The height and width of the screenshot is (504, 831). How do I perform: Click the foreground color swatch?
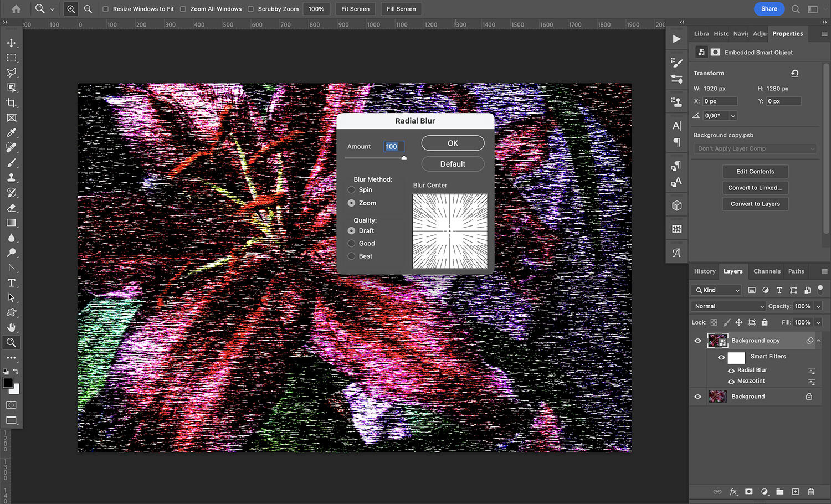point(8,384)
